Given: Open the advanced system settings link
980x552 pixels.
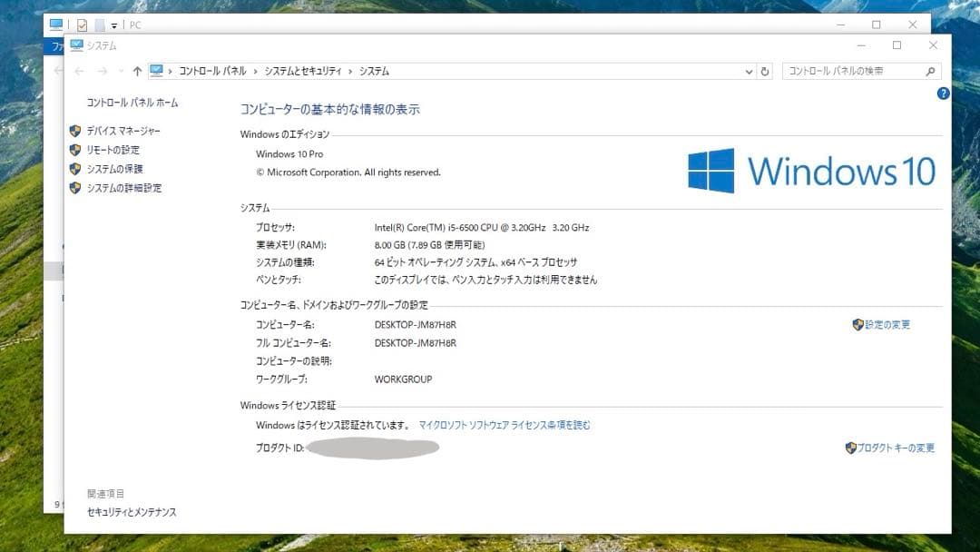Looking at the screenshot, I should pyautogui.click(x=124, y=188).
